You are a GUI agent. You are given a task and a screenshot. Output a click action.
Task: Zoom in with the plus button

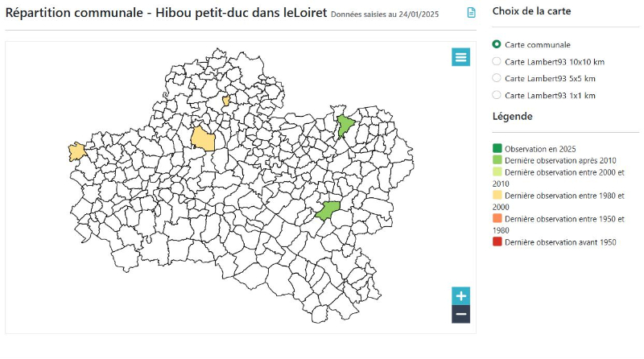click(x=460, y=295)
